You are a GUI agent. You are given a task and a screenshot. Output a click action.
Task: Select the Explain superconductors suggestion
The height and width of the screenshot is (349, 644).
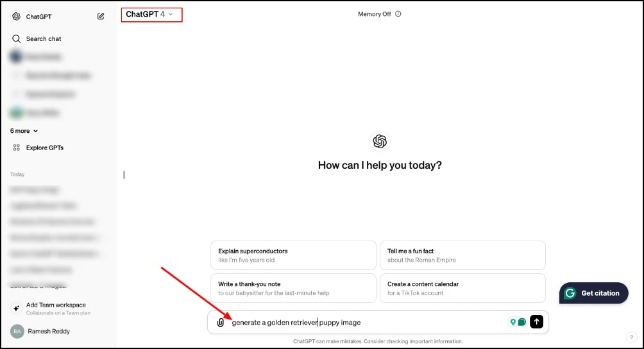coord(293,255)
